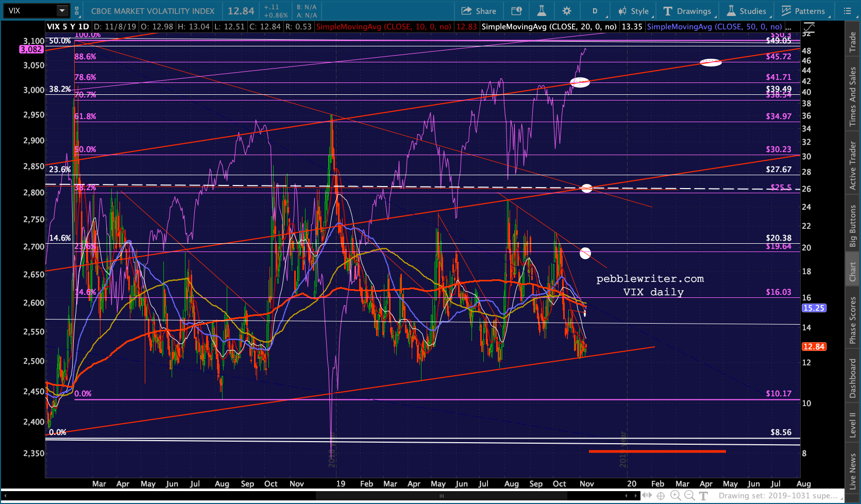Toggle the Live News sidebar panel
This screenshot has height=504, width=861.
pyautogui.click(x=853, y=471)
